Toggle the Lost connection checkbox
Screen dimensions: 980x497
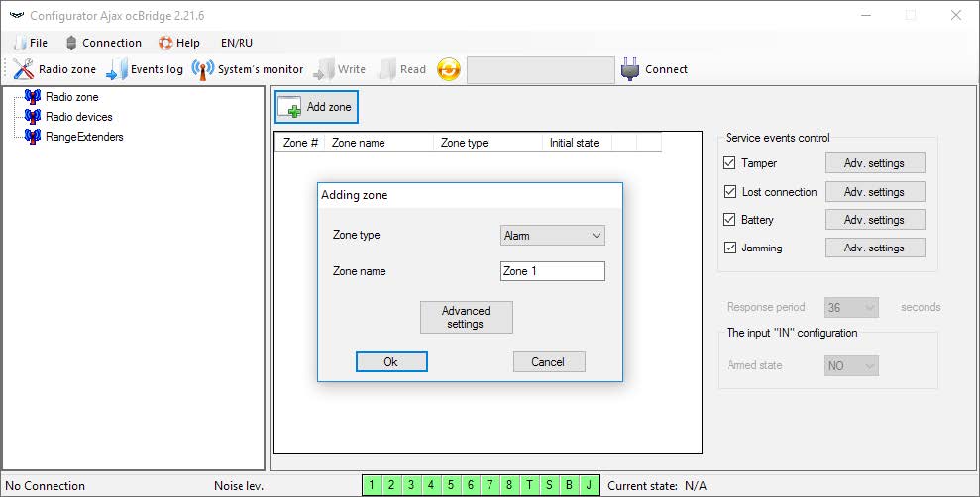[x=729, y=192]
